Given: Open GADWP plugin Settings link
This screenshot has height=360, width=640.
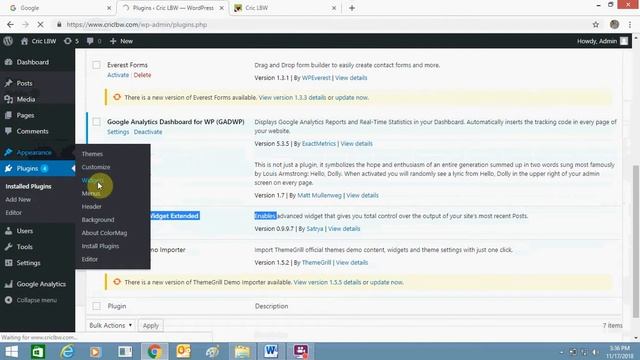Looking at the screenshot, I should tap(118, 132).
